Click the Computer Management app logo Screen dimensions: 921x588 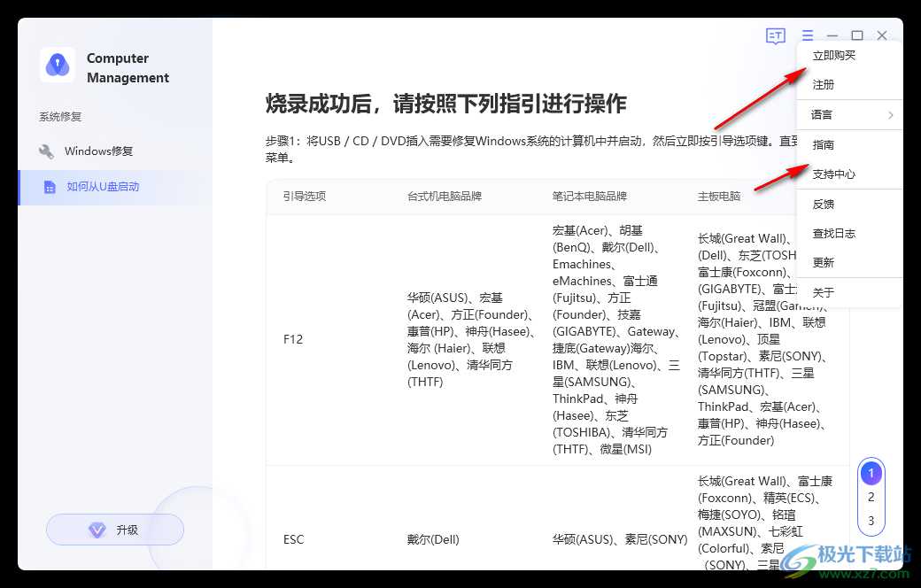58,65
